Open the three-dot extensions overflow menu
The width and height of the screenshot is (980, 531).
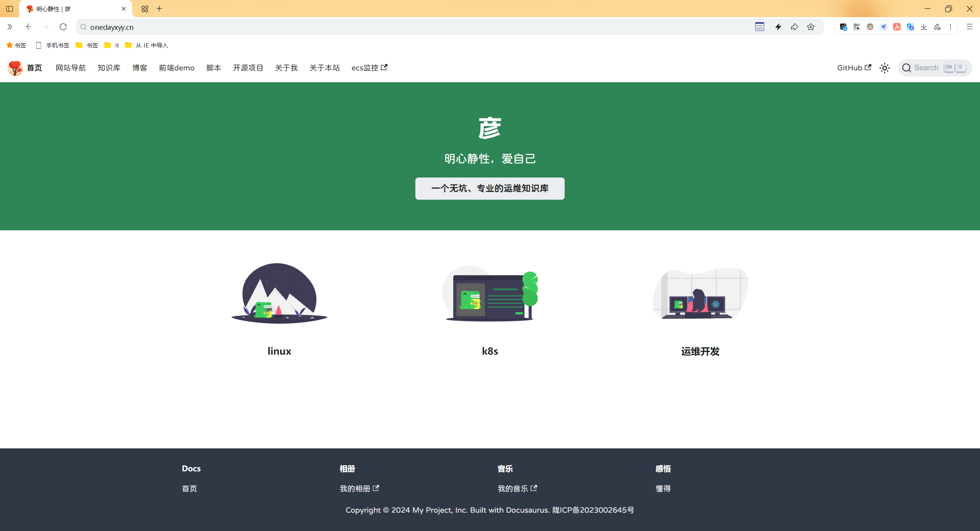tap(950, 27)
